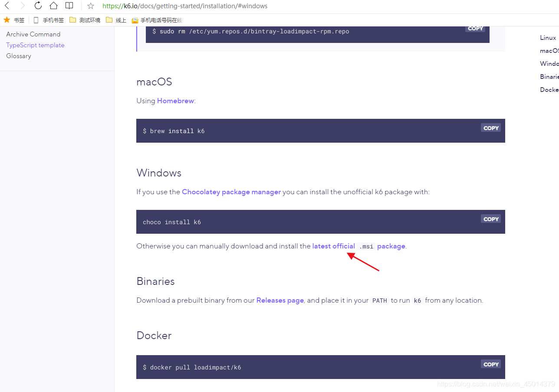The image size is (559, 392).
Task: Open the 手机书签 bookmark
Action: coord(49,20)
